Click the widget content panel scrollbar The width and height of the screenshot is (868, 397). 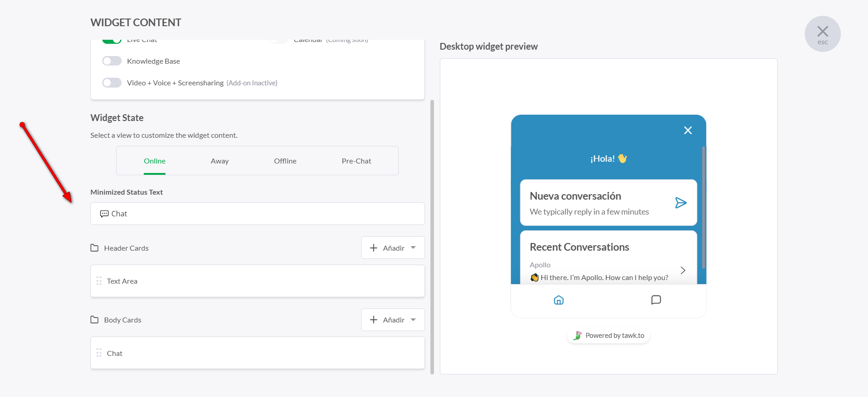pos(432,237)
